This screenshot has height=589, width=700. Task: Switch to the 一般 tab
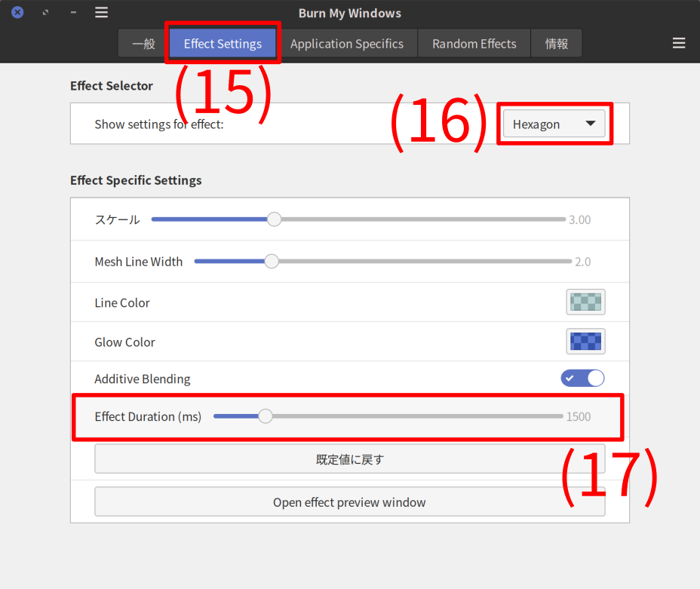coord(143,44)
